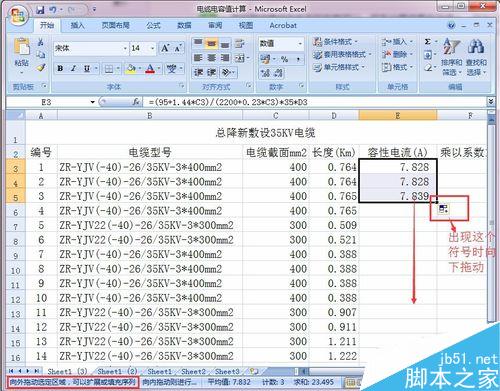500x391 pixels.
Task: Click status bar 求和: 23.495
Action: [313, 382]
